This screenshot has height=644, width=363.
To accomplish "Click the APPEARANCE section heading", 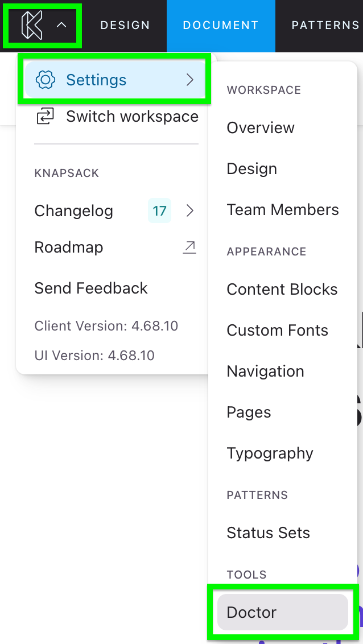I will pyautogui.click(x=266, y=251).
